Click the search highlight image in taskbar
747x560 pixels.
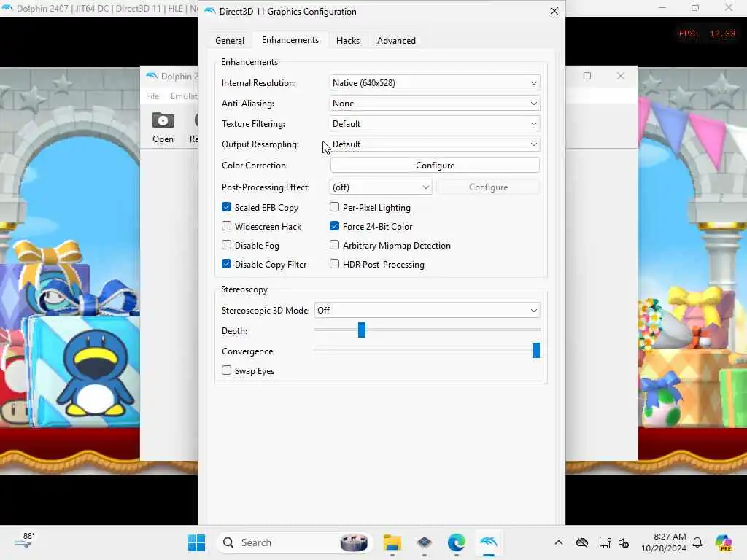(x=354, y=542)
